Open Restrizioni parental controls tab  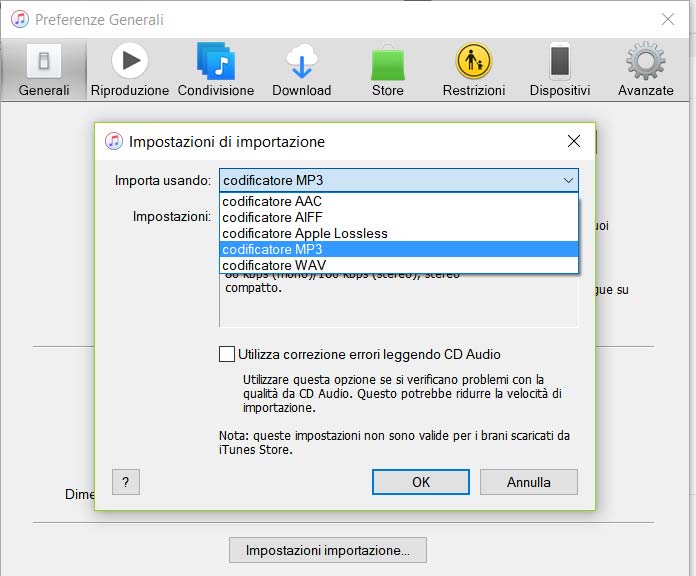474,70
